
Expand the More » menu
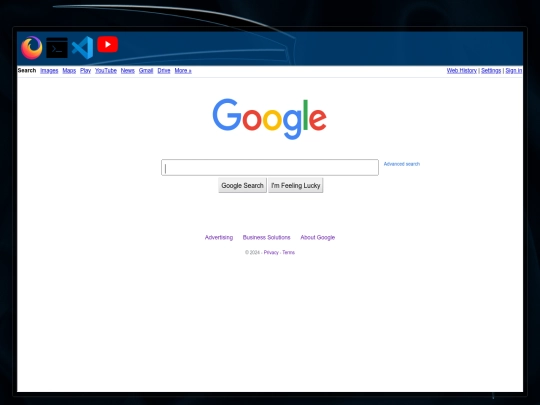pos(183,71)
